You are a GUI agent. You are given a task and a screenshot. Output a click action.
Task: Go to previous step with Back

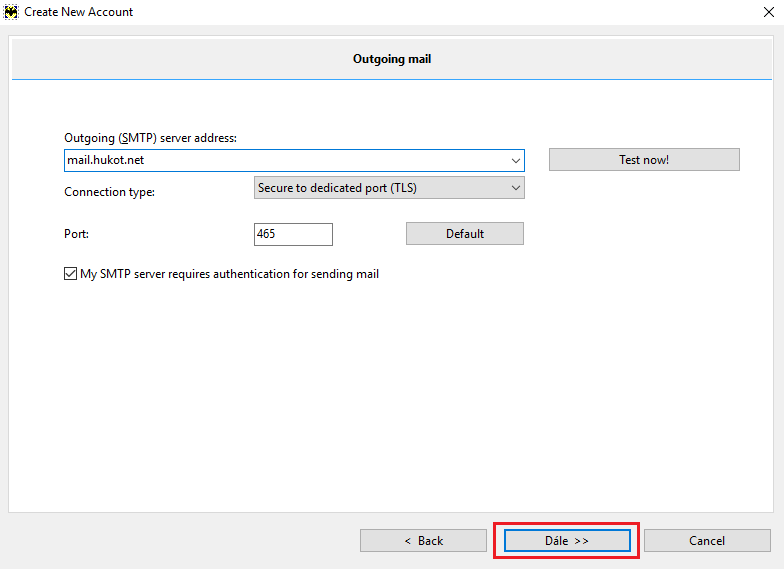pyautogui.click(x=424, y=540)
